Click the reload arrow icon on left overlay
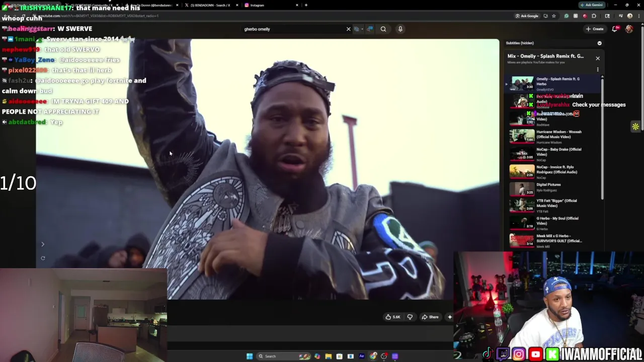 click(x=43, y=258)
